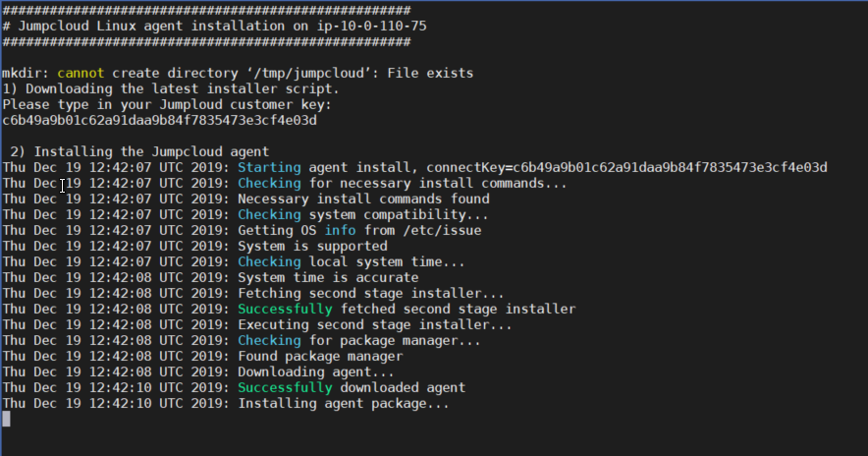Click the 'Starting' word in agent install line
The image size is (868, 456).
tap(269, 167)
